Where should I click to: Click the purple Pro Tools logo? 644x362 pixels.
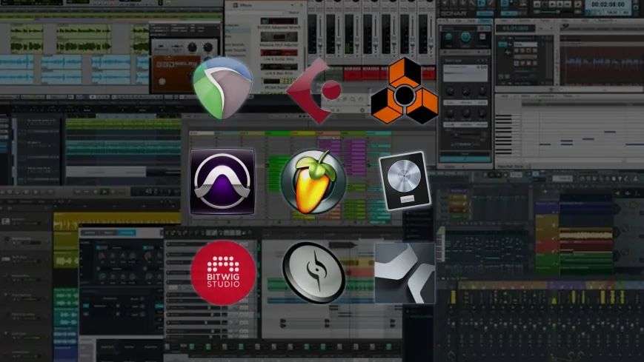pyautogui.click(x=222, y=182)
